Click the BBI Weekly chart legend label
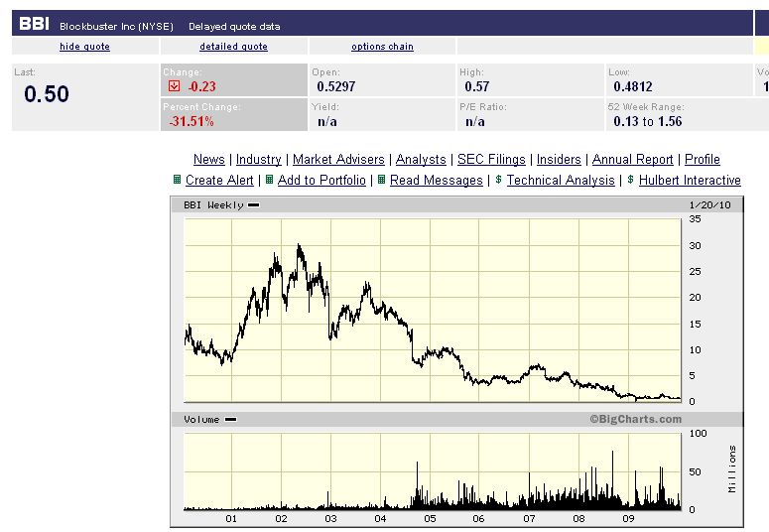Viewport: 769px width, 532px height. pyautogui.click(x=213, y=205)
